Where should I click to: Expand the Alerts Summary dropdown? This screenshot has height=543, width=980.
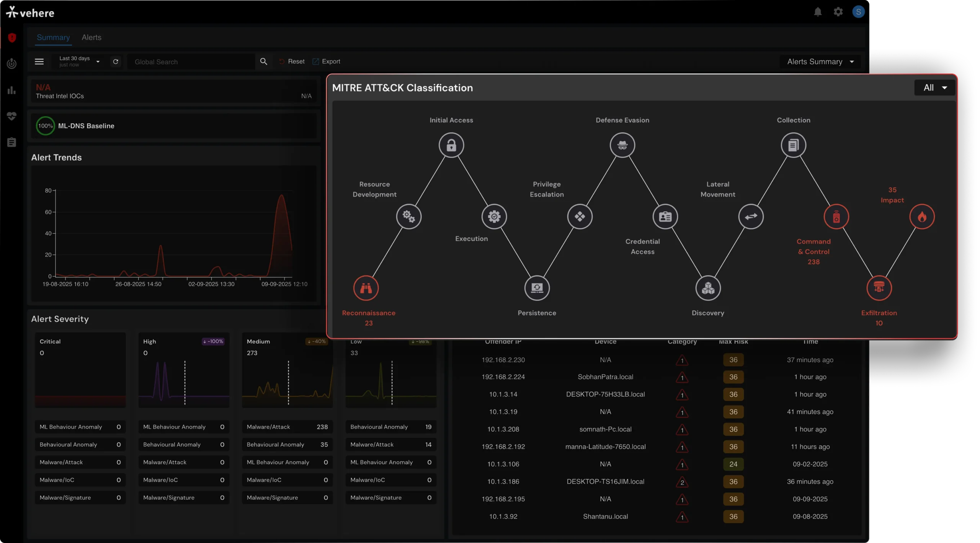(x=820, y=62)
